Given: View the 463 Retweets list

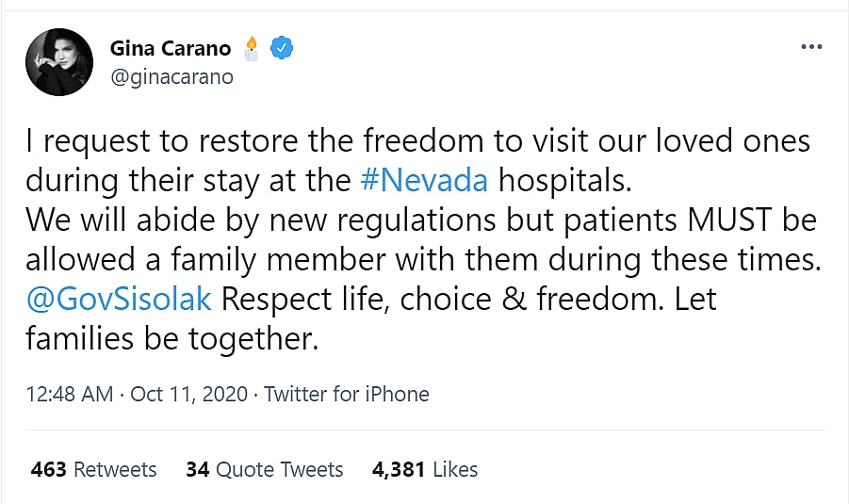Looking at the screenshot, I should [93, 468].
